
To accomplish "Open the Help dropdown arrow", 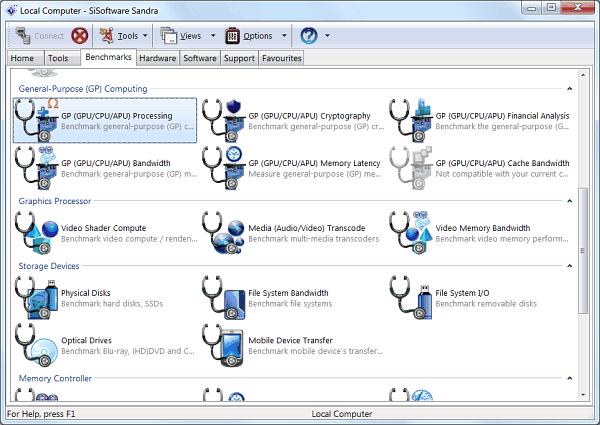I will click(327, 36).
